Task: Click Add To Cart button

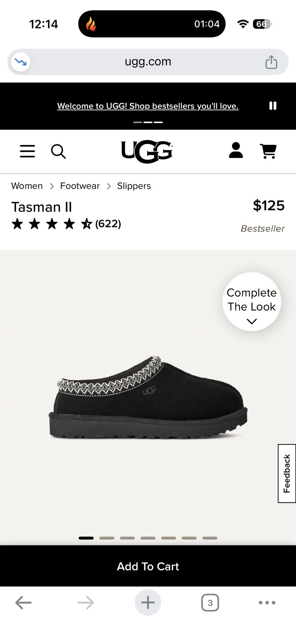Action: 148,566
